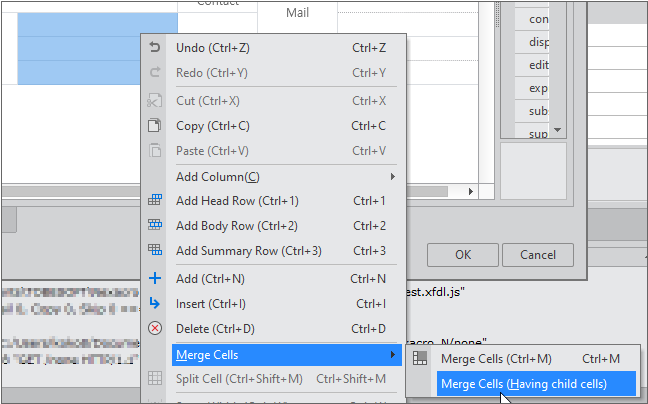Click the red Delete circle icon
The height and width of the screenshot is (404, 648).
click(x=154, y=328)
